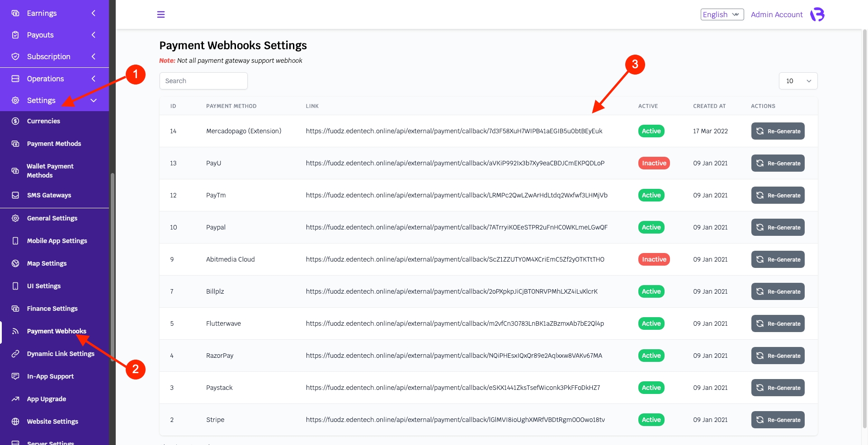Click the In-App Support chat icon
The image size is (868, 445).
coord(15,376)
